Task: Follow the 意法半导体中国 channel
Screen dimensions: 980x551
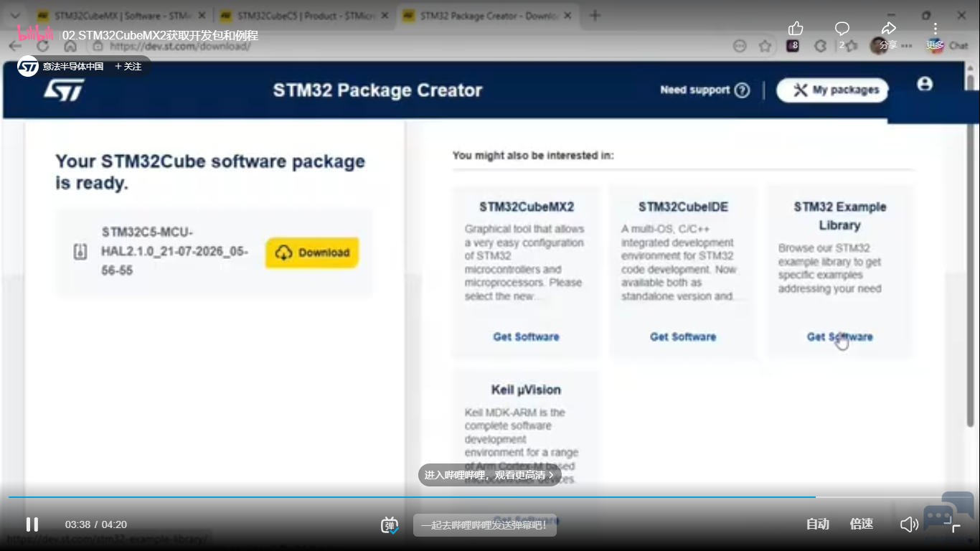Action: coord(128,67)
